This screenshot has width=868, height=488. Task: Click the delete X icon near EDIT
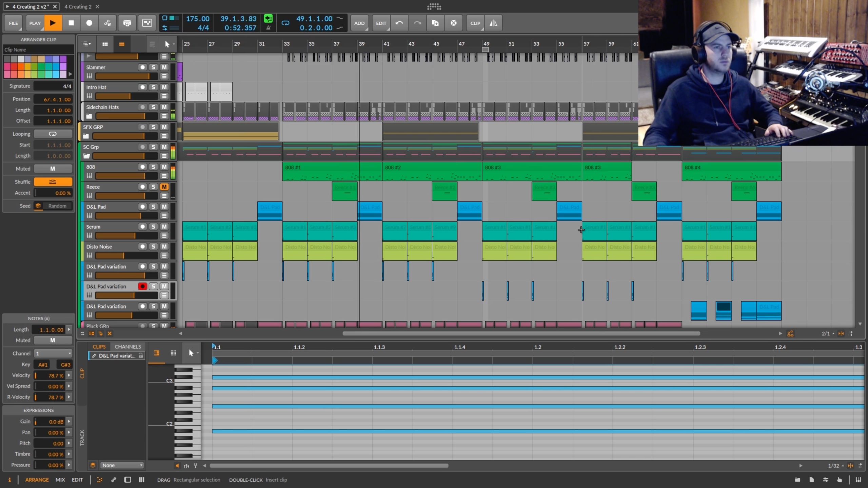(x=453, y=23)
